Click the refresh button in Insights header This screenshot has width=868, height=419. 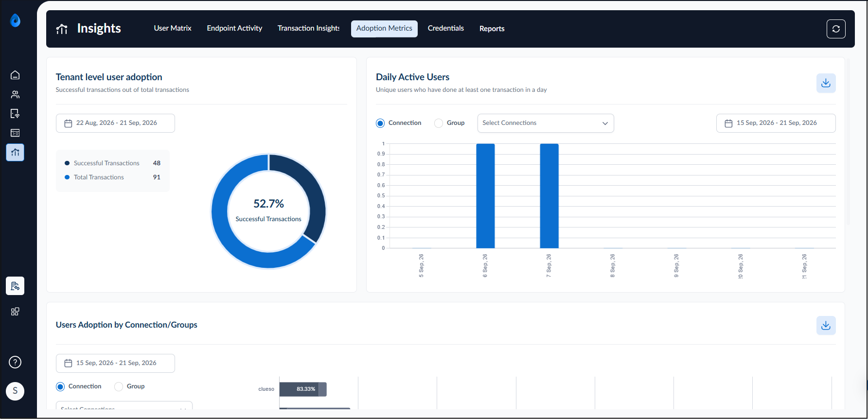pyautogui.click(x=836, y=29)
